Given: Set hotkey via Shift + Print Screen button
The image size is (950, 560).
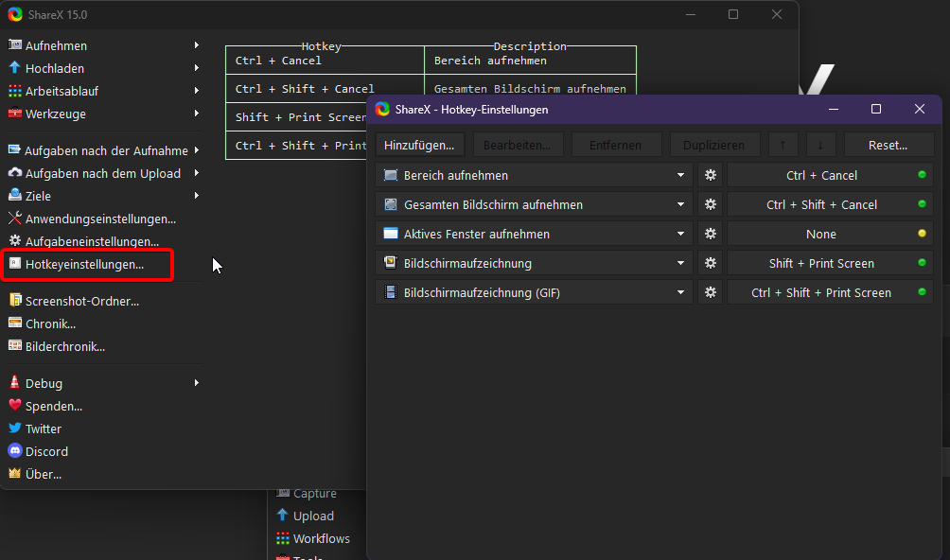Looking at the screenshot, I should tap(820, 263).
